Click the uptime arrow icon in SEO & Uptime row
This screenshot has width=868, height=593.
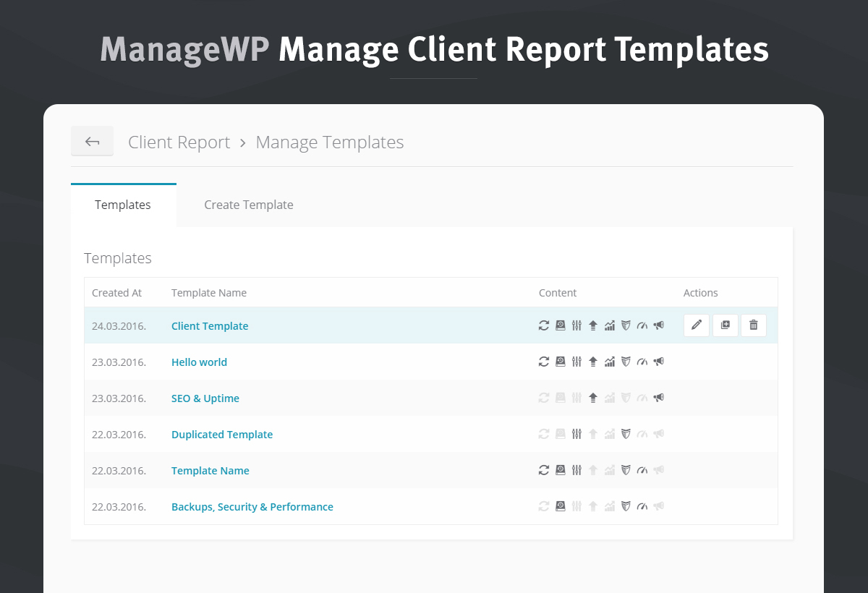pos(593,398)
